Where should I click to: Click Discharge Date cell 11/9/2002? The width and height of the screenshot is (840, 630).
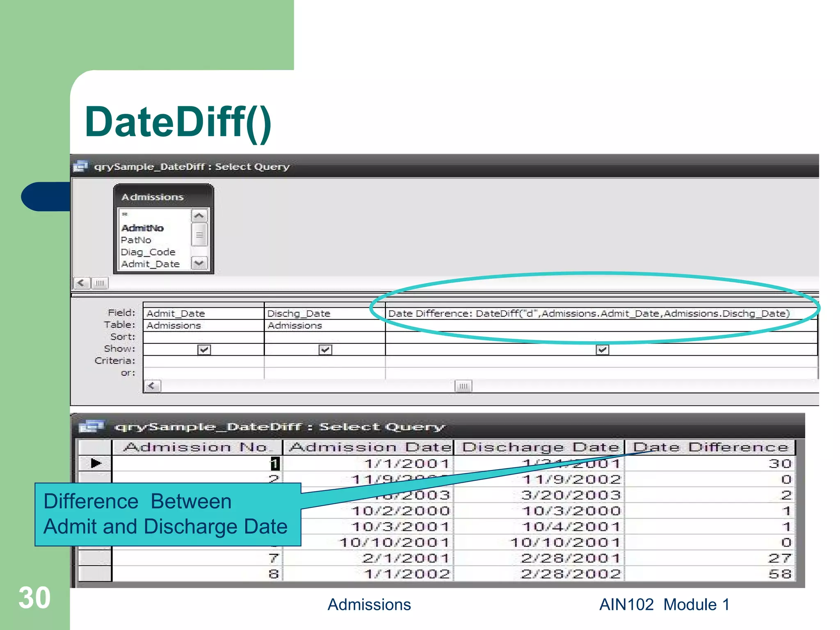coord(539,479)
